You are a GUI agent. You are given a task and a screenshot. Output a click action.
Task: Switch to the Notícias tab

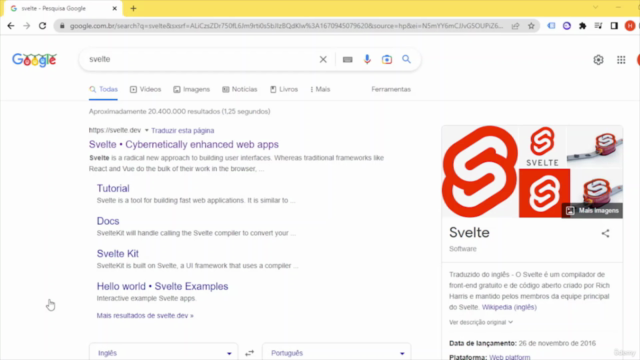(240, 89)
